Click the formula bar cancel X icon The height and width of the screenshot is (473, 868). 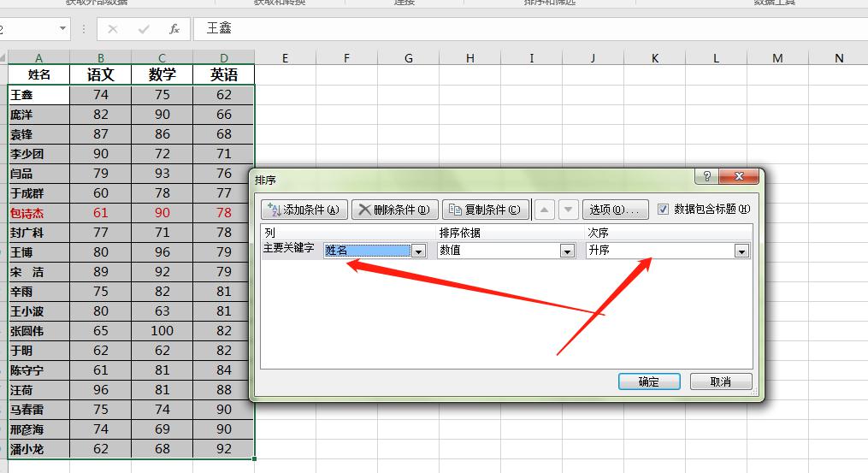[x=112, y=29]
